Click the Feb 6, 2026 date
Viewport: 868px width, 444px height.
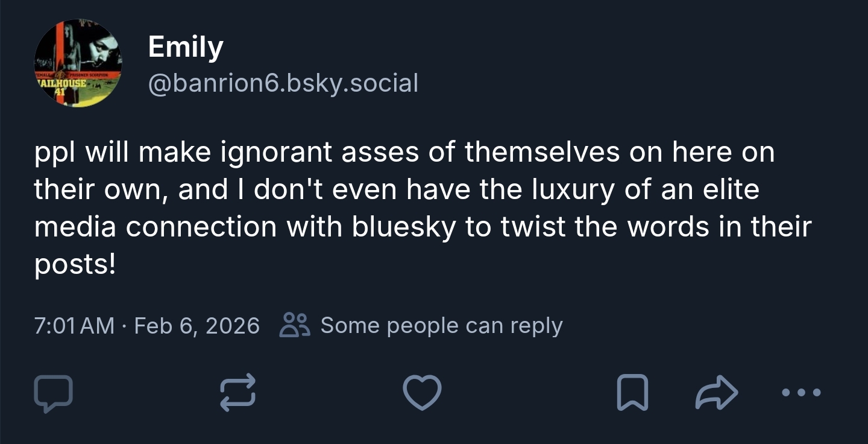pos(197,325)
